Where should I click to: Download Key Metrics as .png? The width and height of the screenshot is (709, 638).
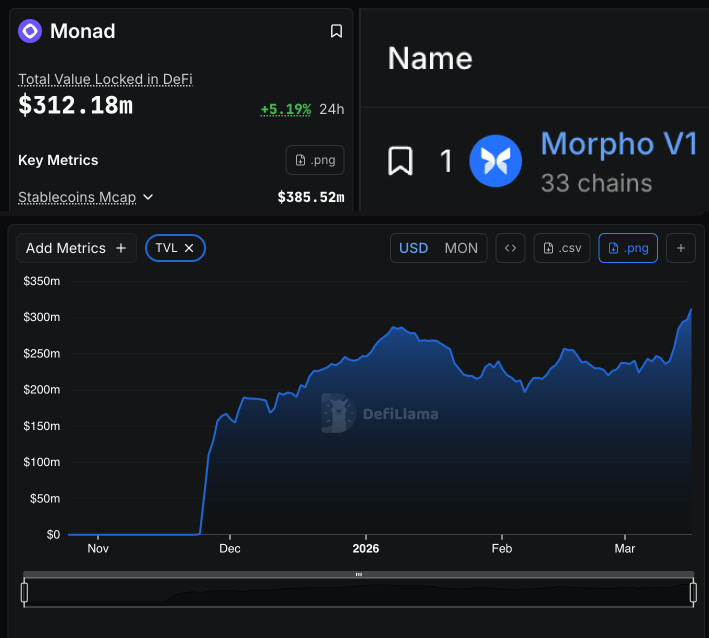coord(315,160)
